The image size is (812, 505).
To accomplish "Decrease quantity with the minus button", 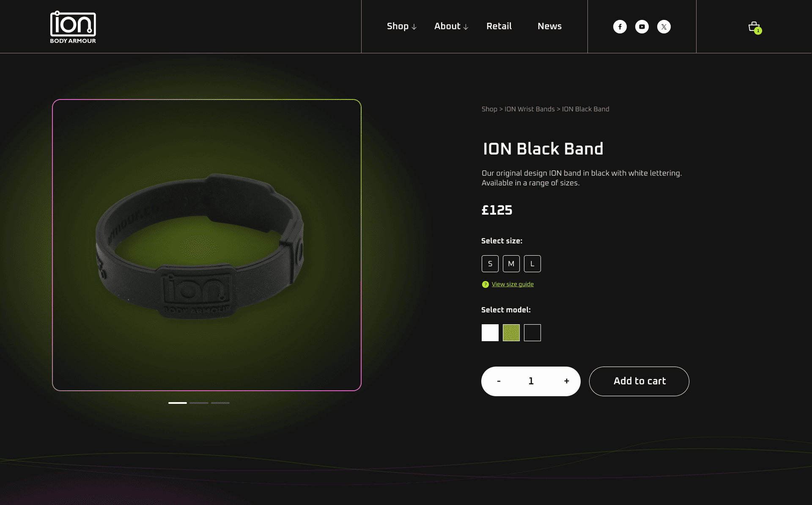I will point(499,381).
